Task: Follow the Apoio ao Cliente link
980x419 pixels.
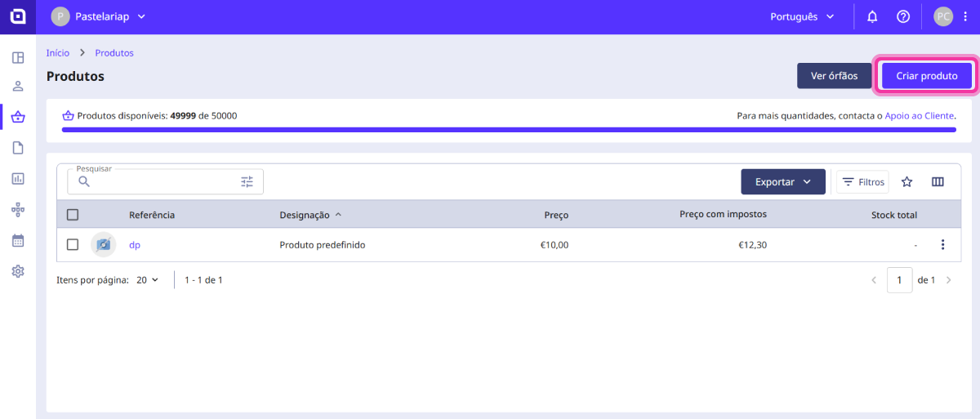Action: click(x=919, y=116)
